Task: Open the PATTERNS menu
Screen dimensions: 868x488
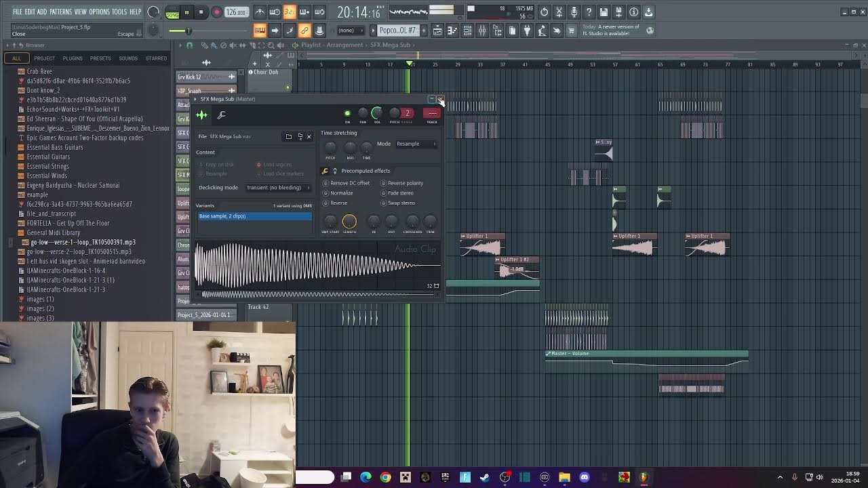Action: pos(60,12)
